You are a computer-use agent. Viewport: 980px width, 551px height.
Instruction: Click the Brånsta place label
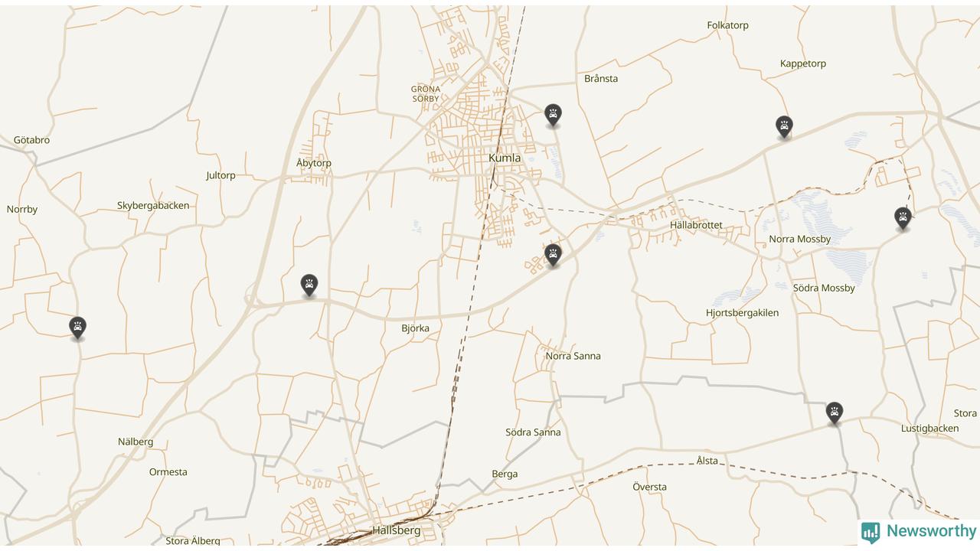click(601, 79)
